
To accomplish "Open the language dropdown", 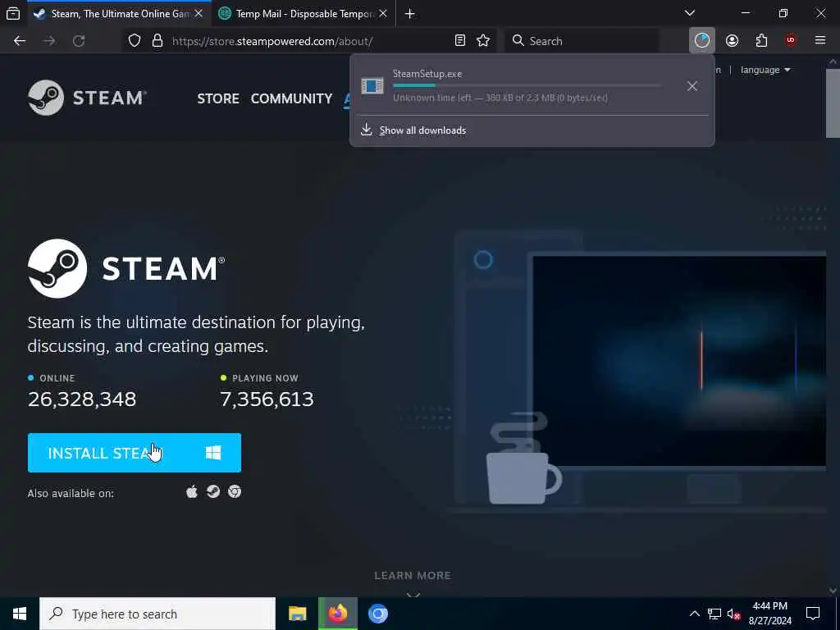I will [765, 71].
